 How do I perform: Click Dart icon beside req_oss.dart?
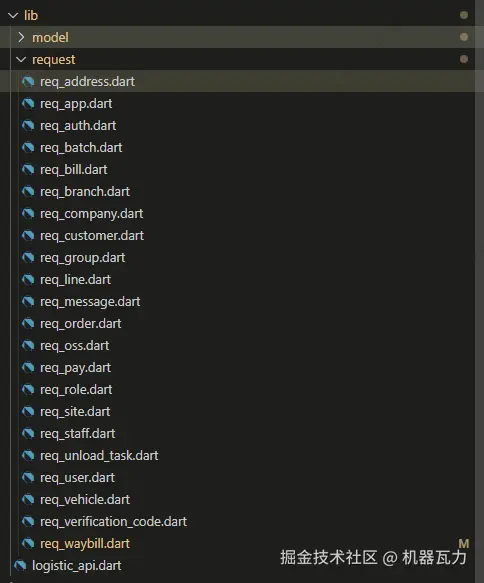[x=28, y=345]
